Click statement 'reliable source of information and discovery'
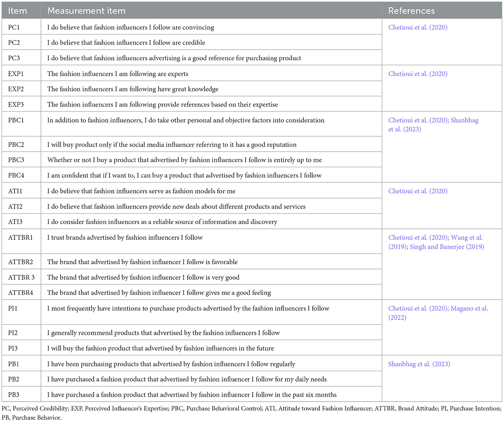 tap(162, 222)
